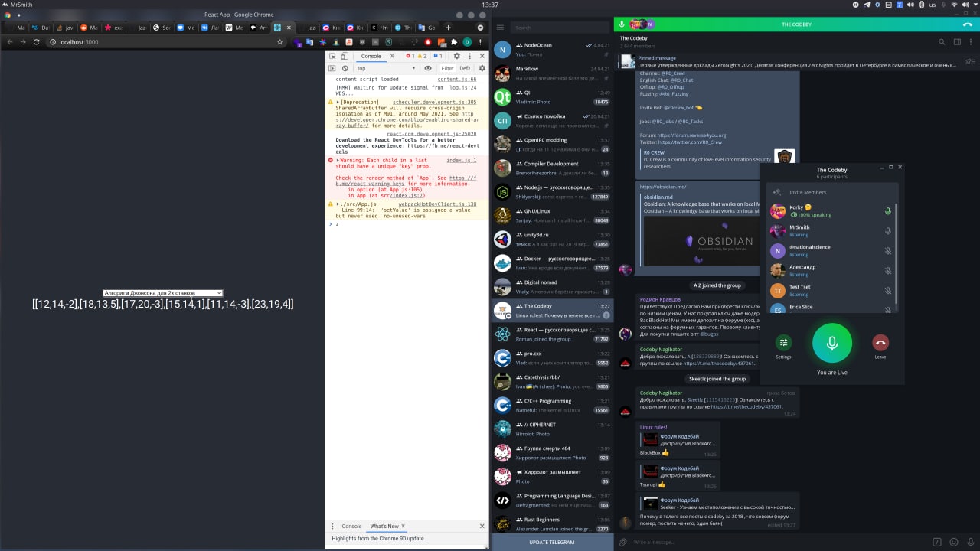Search in The Codeby chat via magnifier icon

[942, 42]
